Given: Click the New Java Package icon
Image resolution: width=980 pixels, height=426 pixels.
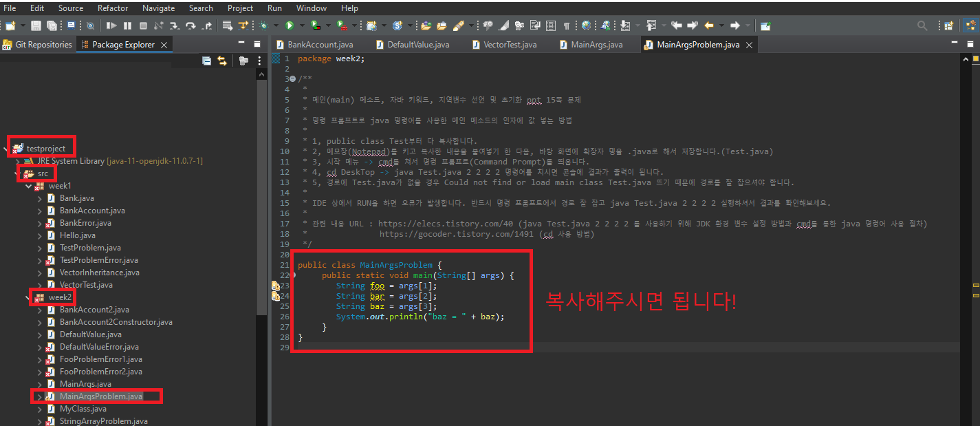Looking at the screenshot, I should 371,25.
